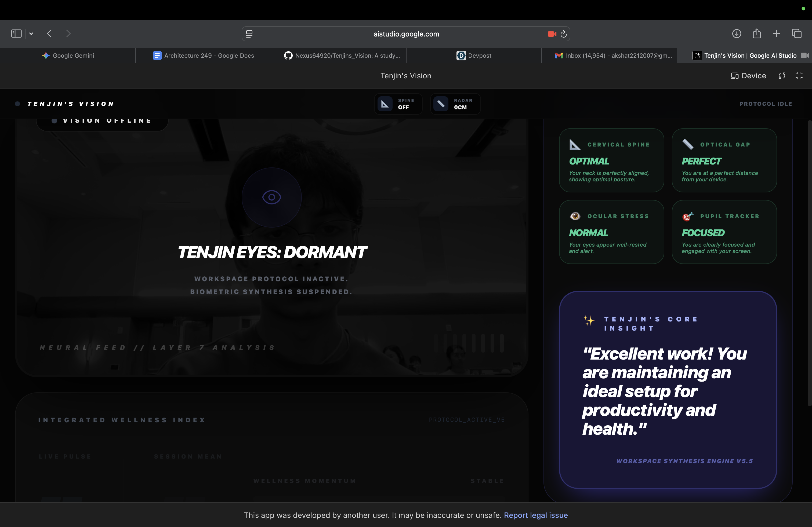Click the fullscreen collapse icon

[x=799, y=76]
